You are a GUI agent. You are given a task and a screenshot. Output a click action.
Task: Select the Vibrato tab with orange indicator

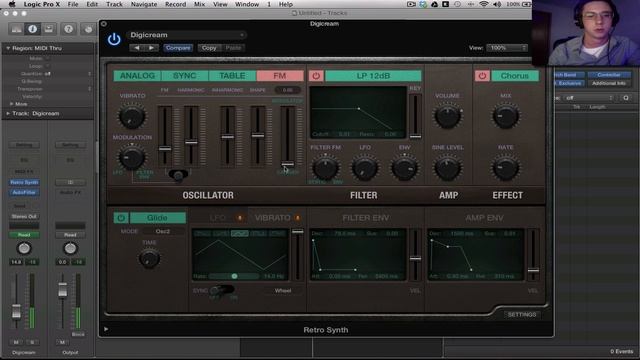[x=277, y=218]
